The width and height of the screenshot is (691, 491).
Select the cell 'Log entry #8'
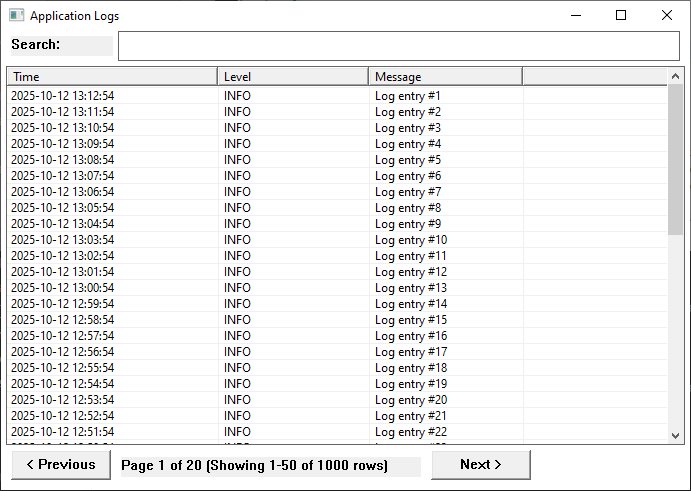click(x=408, y=208)
